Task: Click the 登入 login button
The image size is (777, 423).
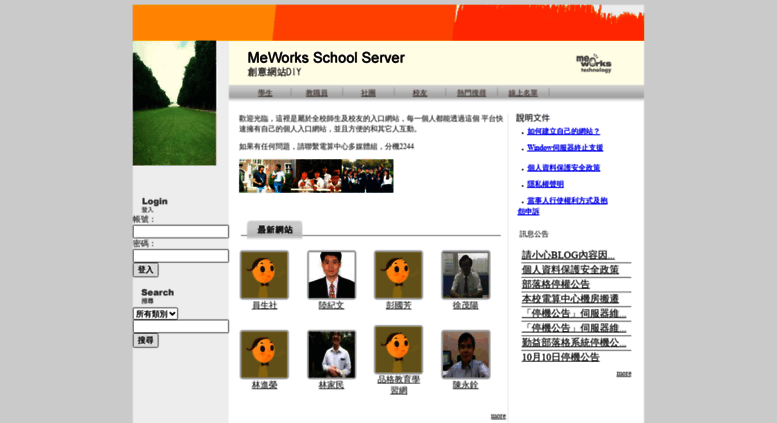Action: coord(146,270)
